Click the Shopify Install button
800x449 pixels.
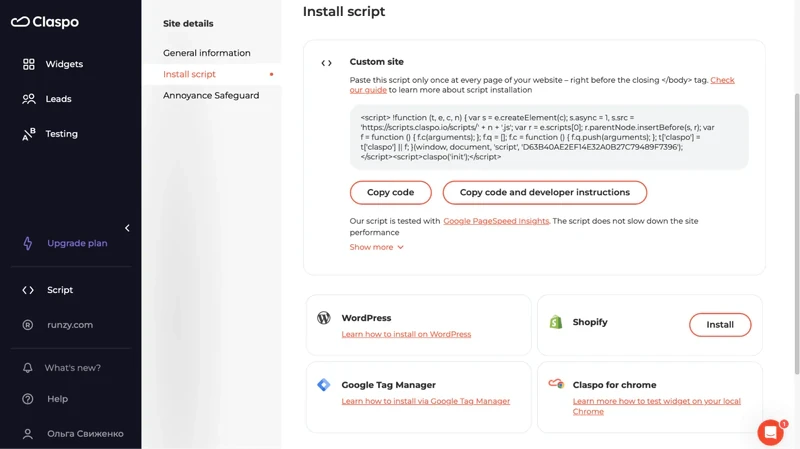click(720, 325)
